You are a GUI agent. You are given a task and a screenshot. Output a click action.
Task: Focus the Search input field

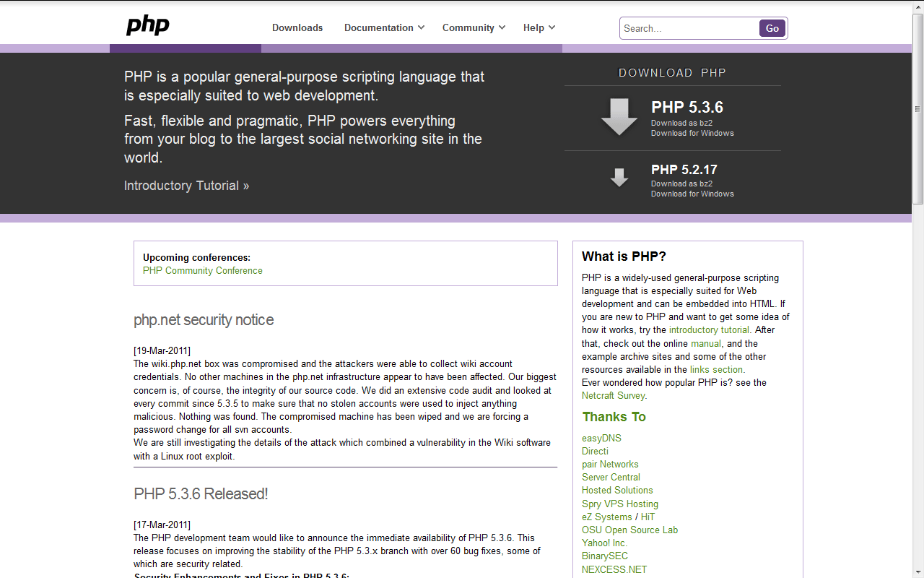689,28
